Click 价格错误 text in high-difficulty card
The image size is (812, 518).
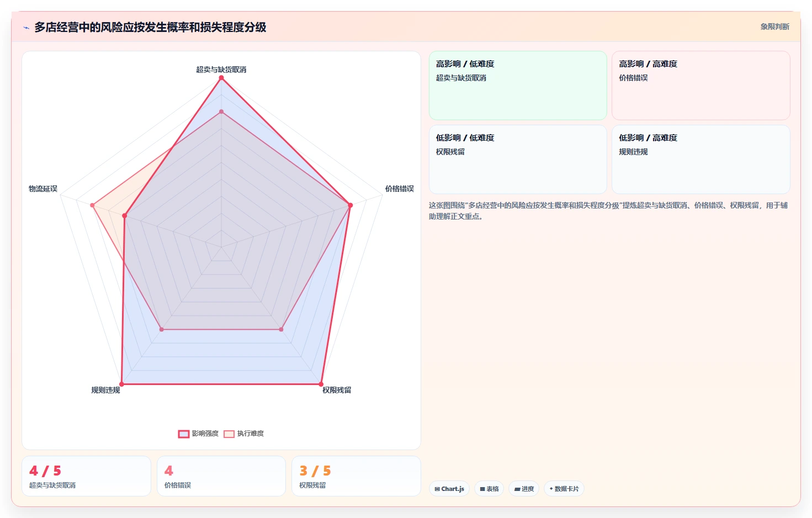[x=633, y=78]
